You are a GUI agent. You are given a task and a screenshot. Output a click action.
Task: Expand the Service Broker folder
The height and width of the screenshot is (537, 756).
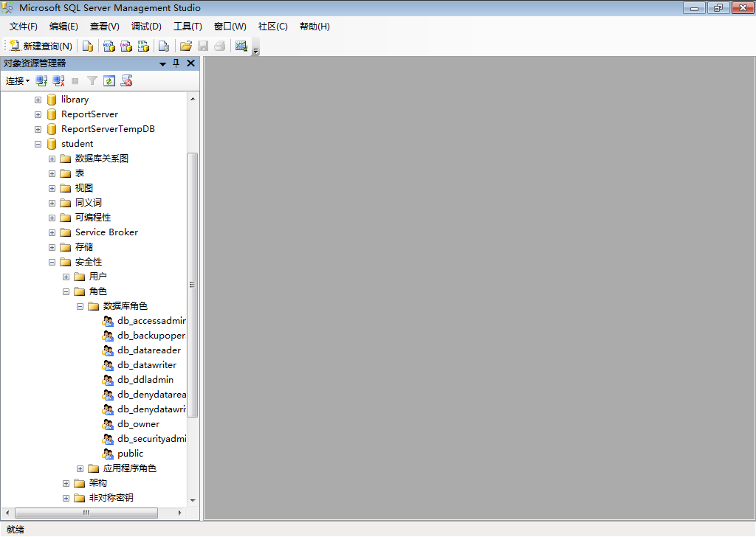(52, 232)
